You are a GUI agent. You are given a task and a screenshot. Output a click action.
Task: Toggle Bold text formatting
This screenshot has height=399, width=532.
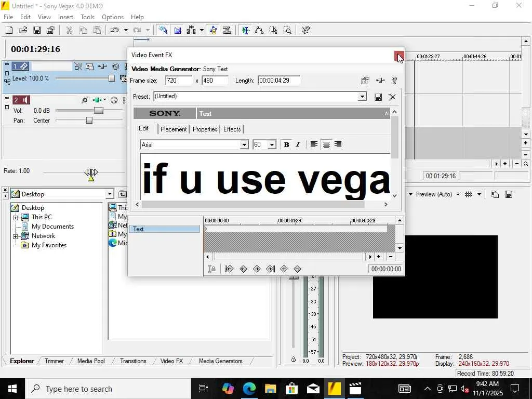click(286, 145)
